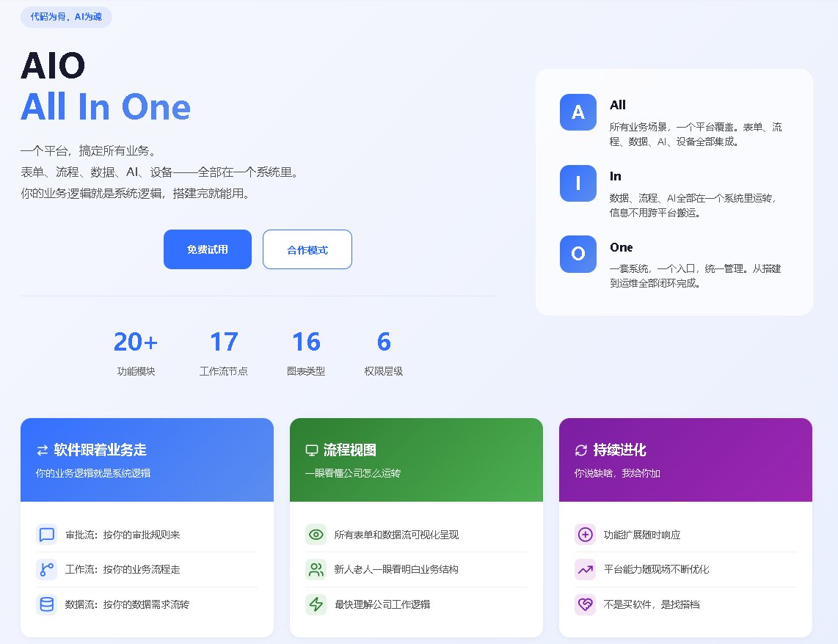Click the 功能扩展随时响应 row text
The width and height of the screenshot is (838, 644).
coord(642,535)
